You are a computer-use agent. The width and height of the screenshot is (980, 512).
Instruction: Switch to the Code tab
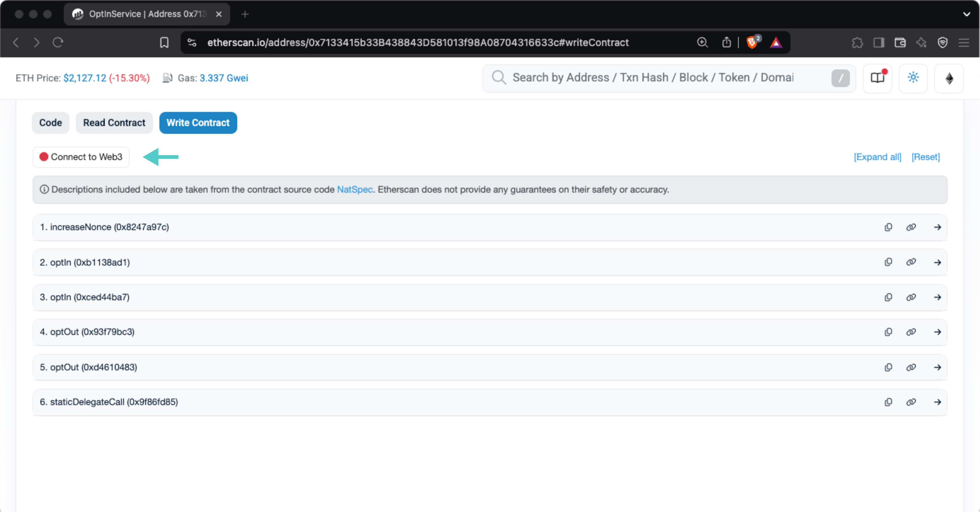pos(50,123)
